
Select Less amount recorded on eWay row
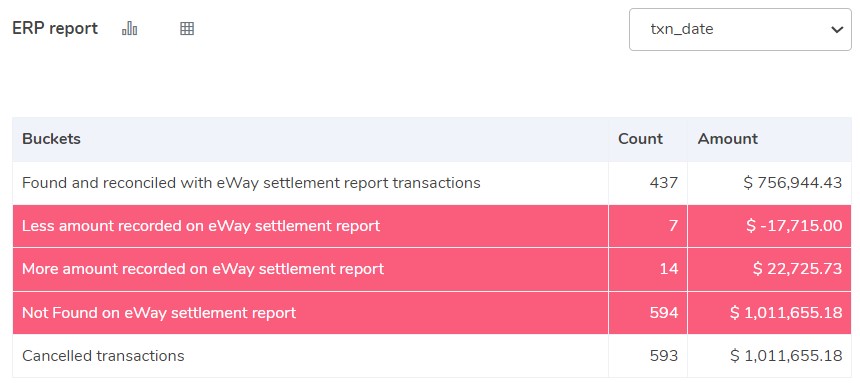432,226
